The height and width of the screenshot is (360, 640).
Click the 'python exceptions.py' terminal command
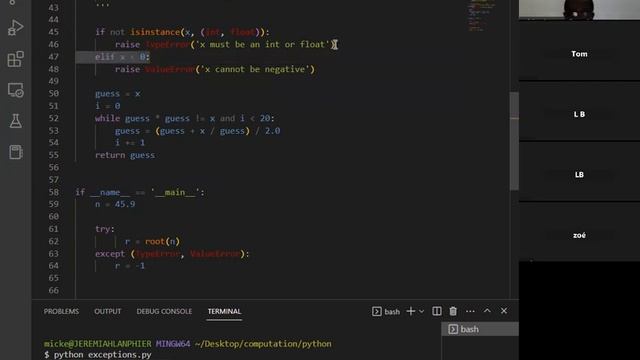click(x=102, y=355)
